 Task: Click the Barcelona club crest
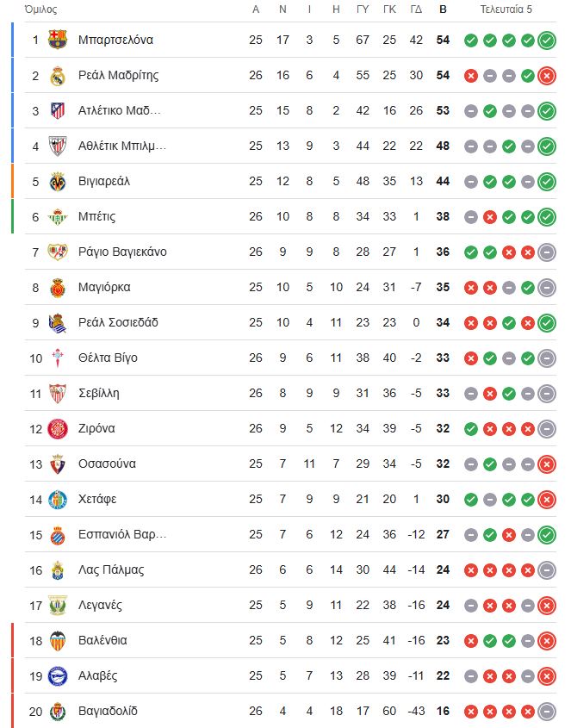click(58, 40)
